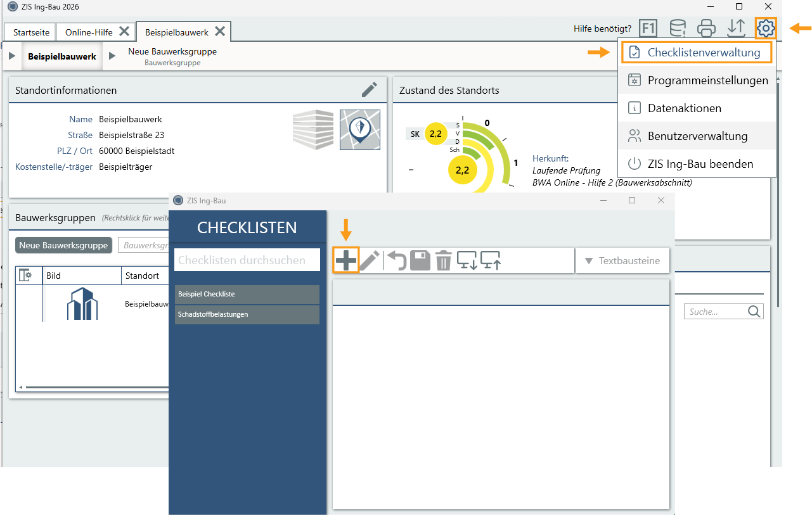Add a new checklist with plus icon

pos(346,260)
